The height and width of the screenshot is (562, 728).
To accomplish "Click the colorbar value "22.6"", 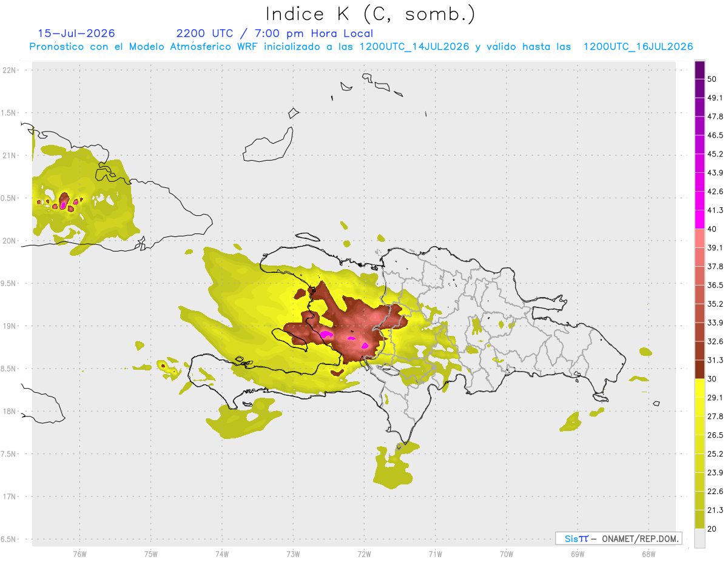I will point(715,491).
